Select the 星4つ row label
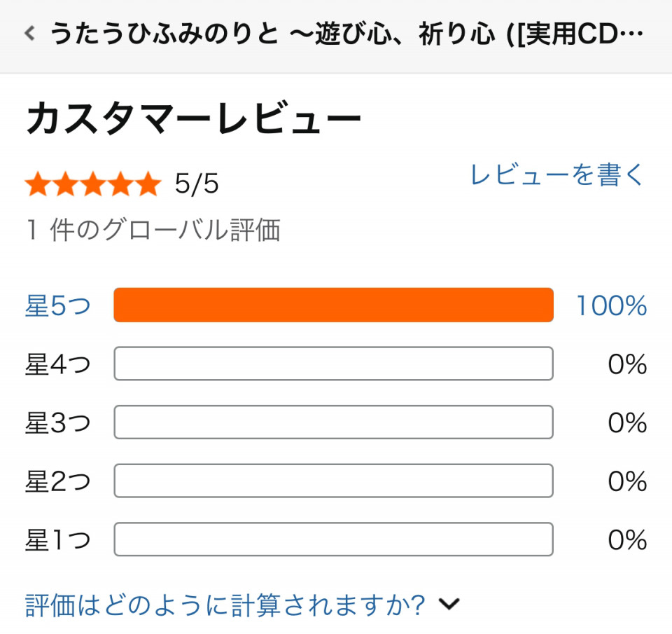Image resolution: width=672 pixels, height=634 pixels. click(58, 365)
